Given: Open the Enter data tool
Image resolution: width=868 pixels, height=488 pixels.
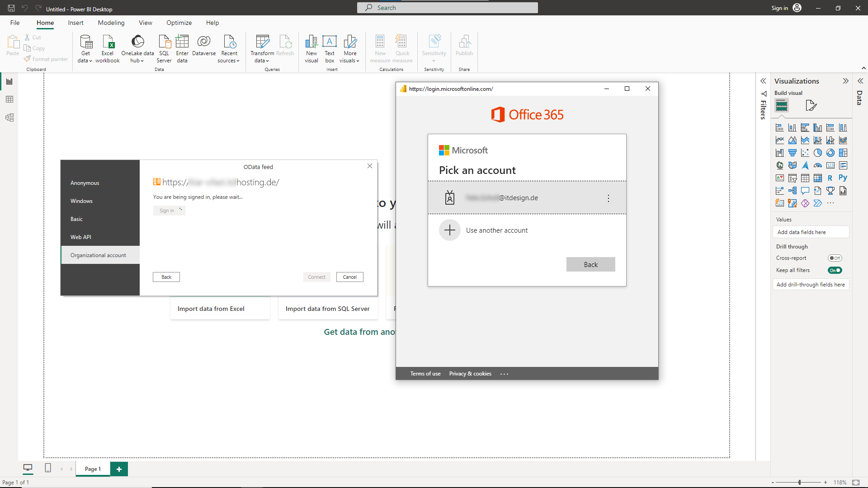Looking at the screenshot, I should click(x=182, y=49).
